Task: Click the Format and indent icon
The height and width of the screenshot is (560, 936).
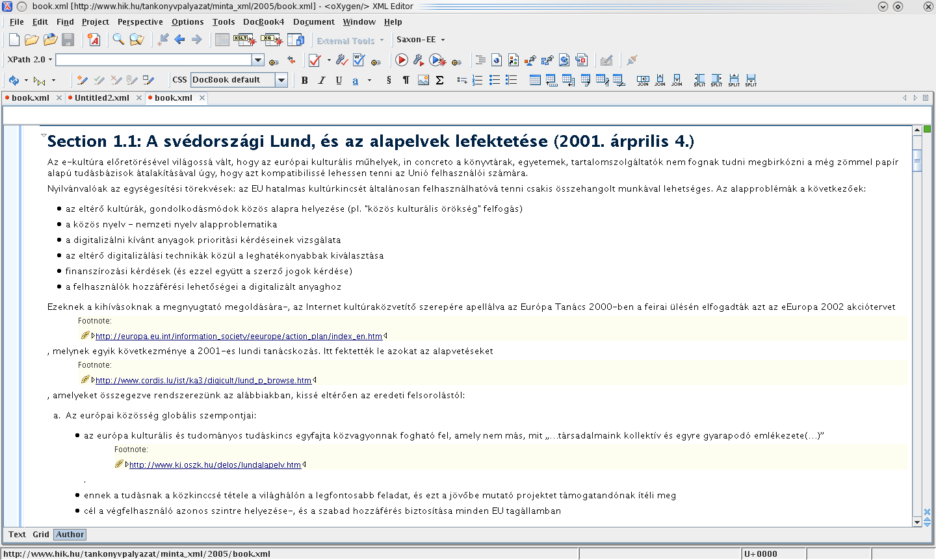Action: pyautogui.click(x=480, y=60)
